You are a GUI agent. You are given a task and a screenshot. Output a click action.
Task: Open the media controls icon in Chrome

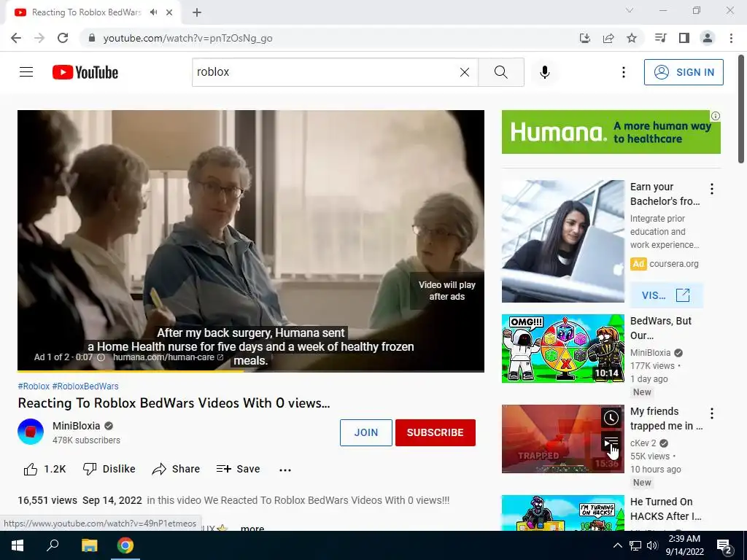tap(660, 38)
